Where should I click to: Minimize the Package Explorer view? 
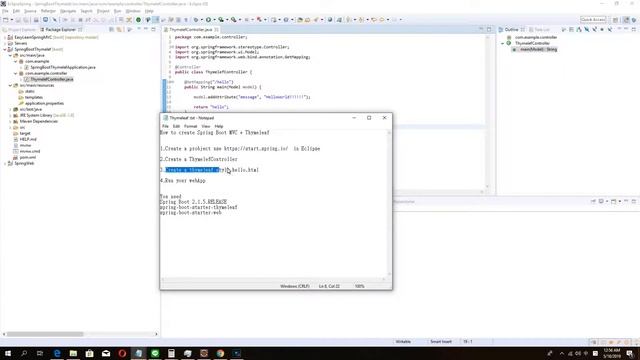(x=146, y=29)
